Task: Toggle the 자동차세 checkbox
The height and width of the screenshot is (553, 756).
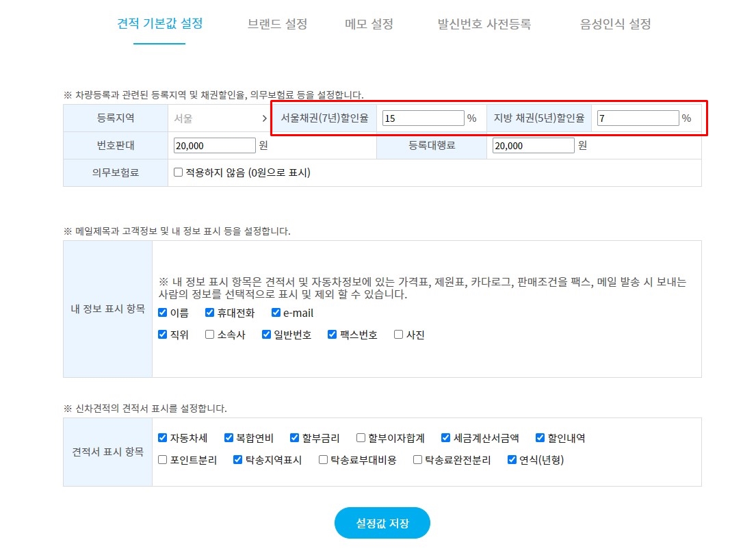Action: [x=162, y=437]
